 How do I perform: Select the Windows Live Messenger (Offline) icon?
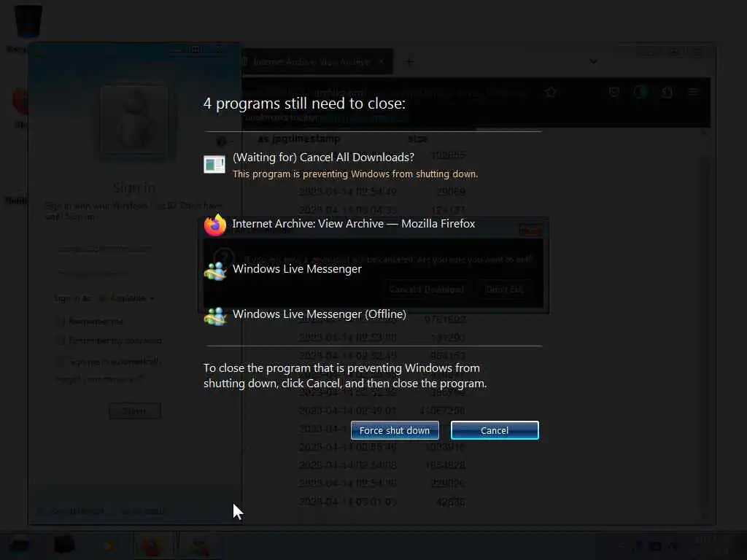[x=215, y=316]
